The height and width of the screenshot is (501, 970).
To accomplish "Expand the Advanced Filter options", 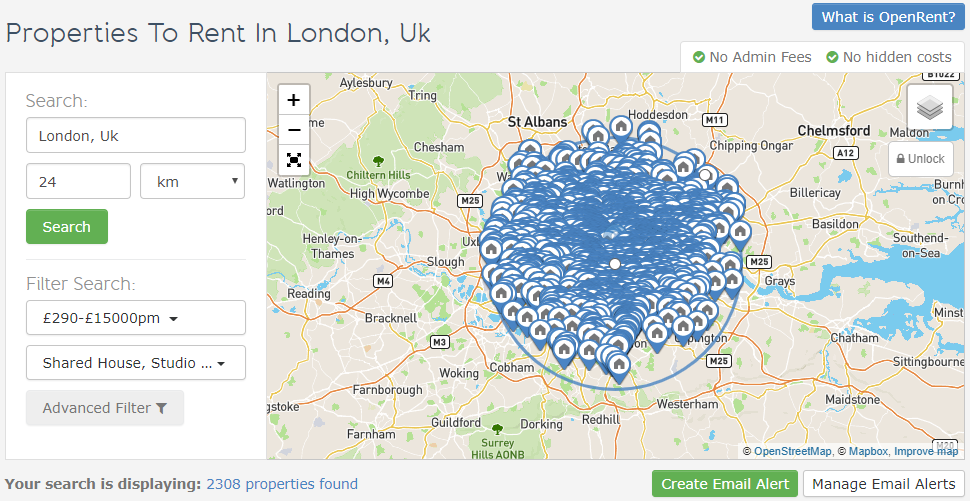I will click(x=105, y=408).
